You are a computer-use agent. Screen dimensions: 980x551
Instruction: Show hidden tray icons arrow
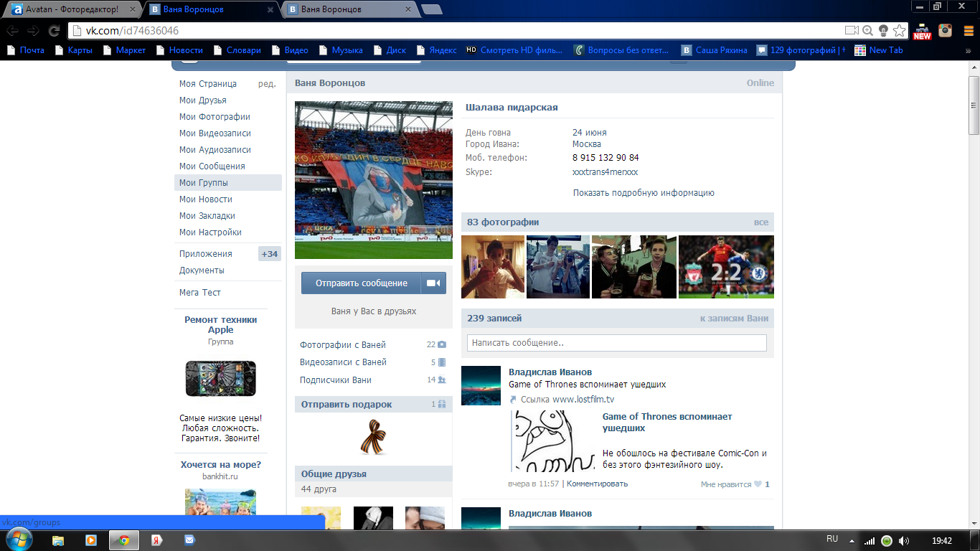[852, 540]
